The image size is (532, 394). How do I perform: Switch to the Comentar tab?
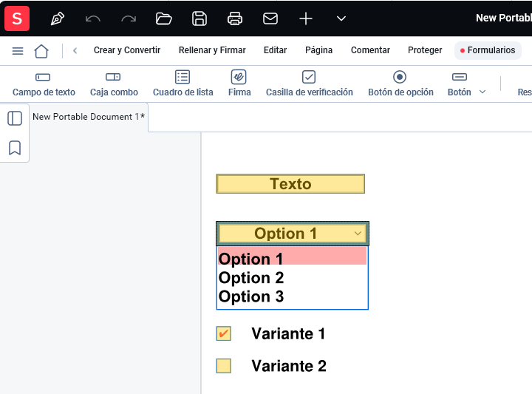[x=370, y=50]
